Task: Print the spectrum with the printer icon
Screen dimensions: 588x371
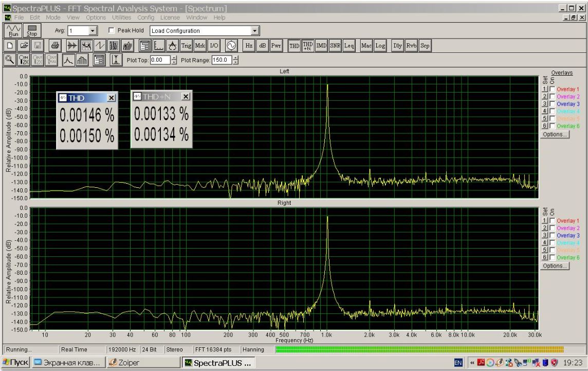Action: click(55, 46)
